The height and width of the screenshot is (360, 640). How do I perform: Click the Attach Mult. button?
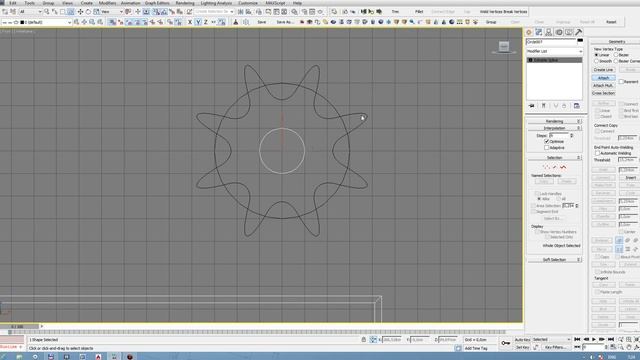pos(603,85)
